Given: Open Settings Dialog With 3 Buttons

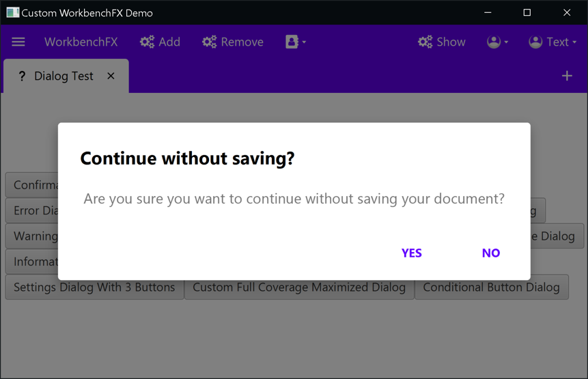Looking at the screenshot, I should click(94, 287).
